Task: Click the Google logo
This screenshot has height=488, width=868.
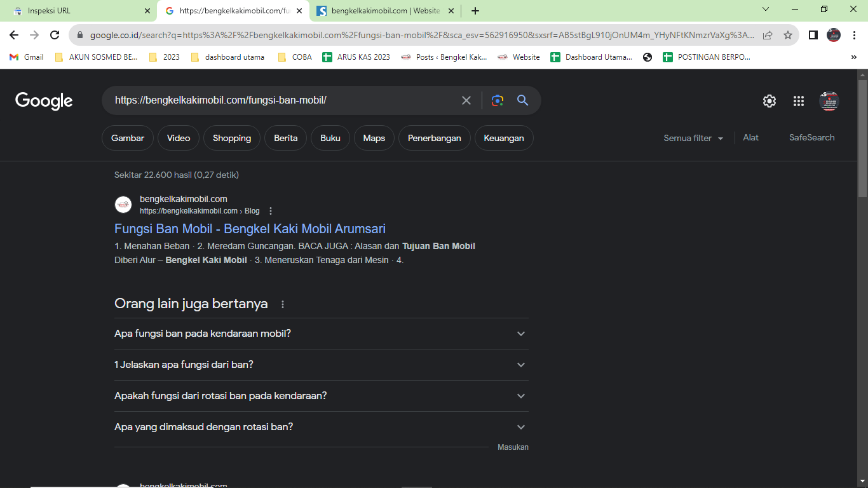Action: [44, 101]
